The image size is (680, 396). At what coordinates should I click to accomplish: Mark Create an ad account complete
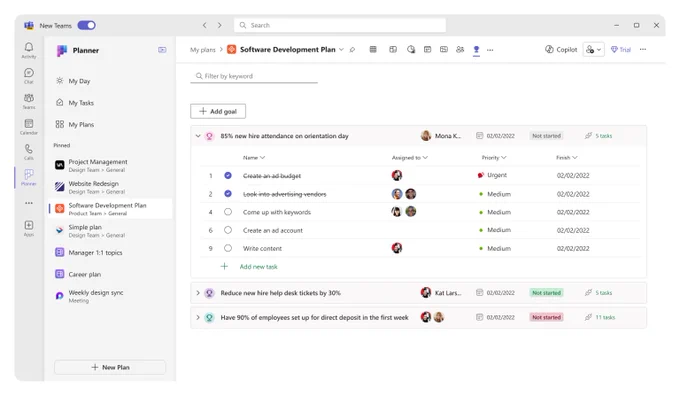click(228, 230)
